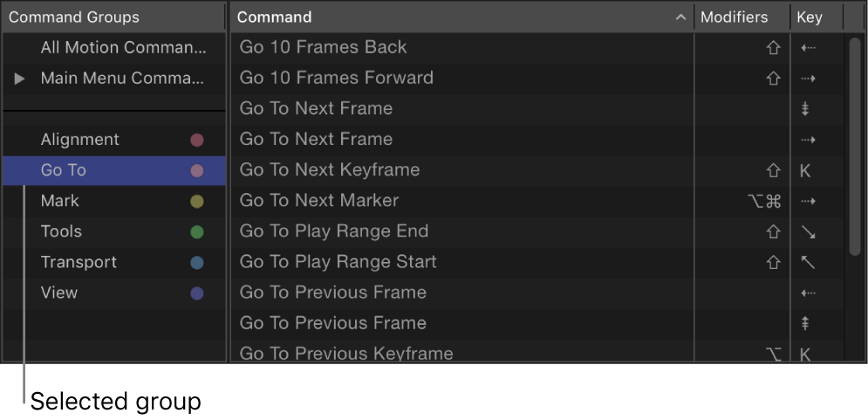
Task: Click the green Tools group color dot
Action: tap(197, 232)
